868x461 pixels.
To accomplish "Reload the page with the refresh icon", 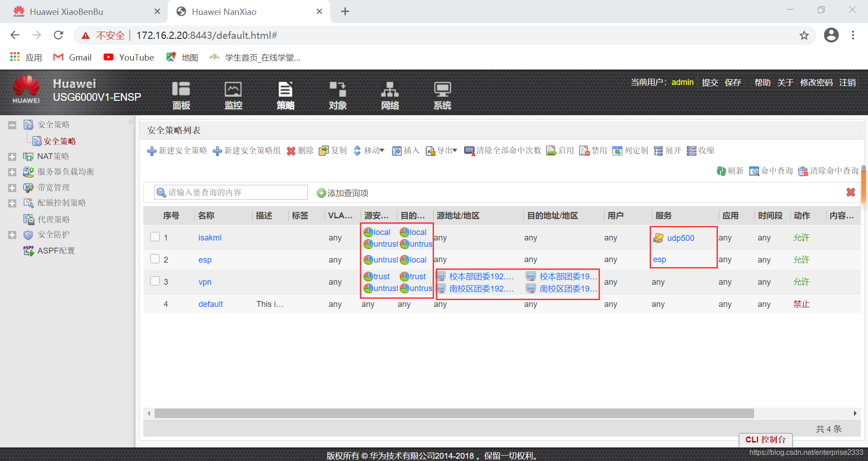I will pos(58,35).
